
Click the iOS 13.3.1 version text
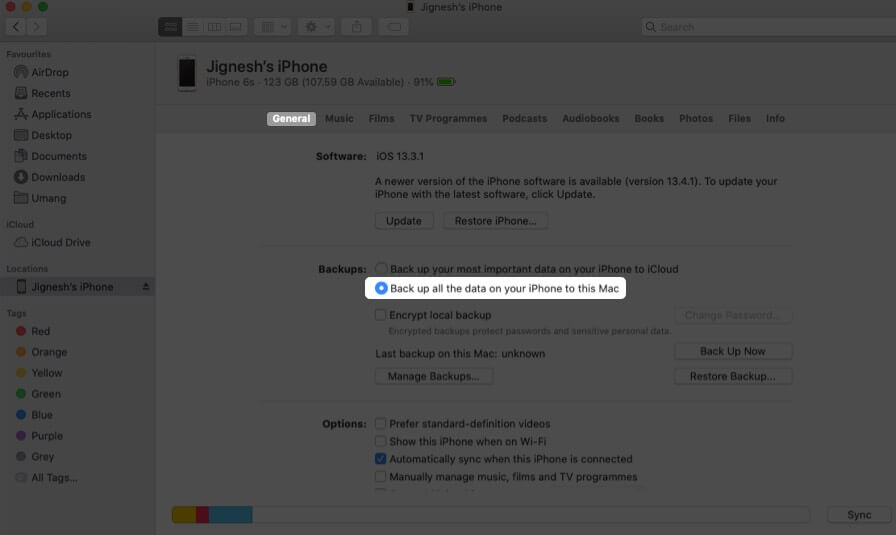[x=399, y=156]
